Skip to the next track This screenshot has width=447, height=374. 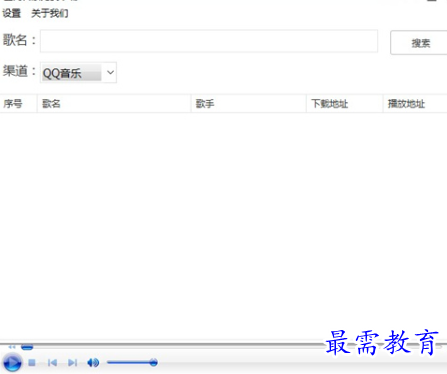click(72, 362)
